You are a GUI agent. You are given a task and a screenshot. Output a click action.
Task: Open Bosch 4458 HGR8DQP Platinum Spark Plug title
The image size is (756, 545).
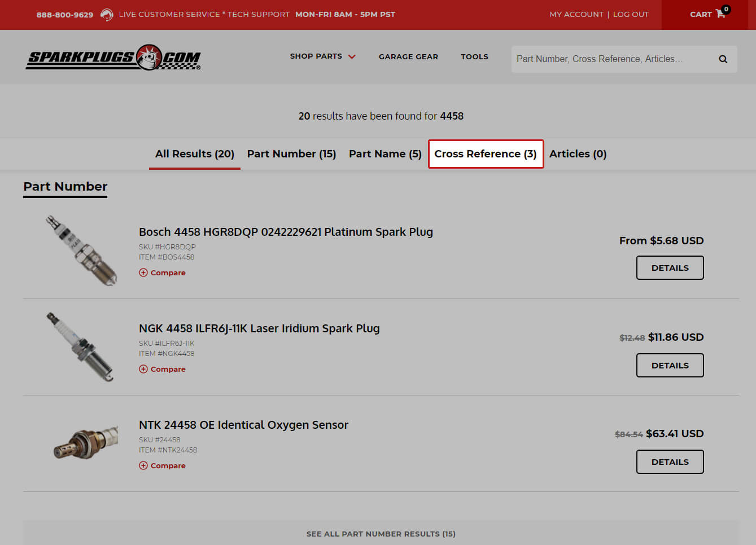[x=286, y=232]
